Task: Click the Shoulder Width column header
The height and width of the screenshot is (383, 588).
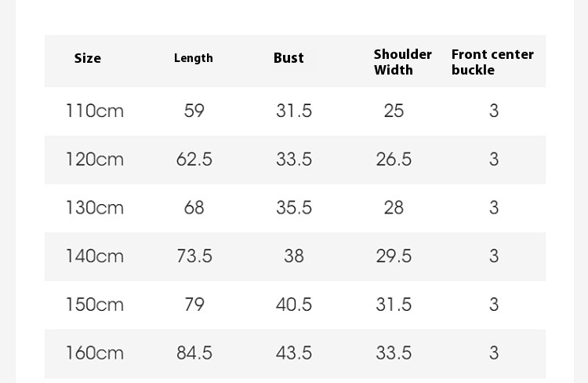Action: (x=402, y=62)
